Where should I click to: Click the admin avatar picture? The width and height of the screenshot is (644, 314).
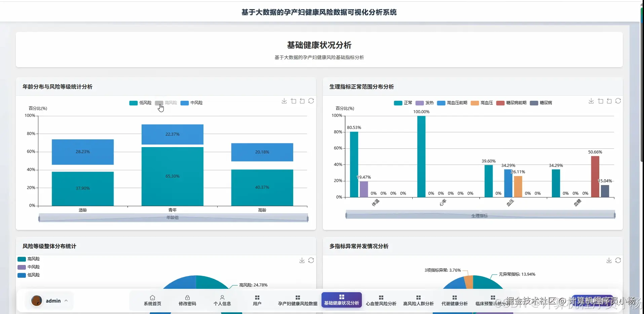point(36,301)
